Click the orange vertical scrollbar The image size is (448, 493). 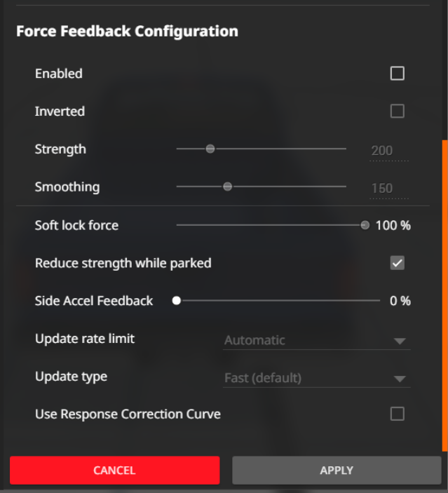444,295
